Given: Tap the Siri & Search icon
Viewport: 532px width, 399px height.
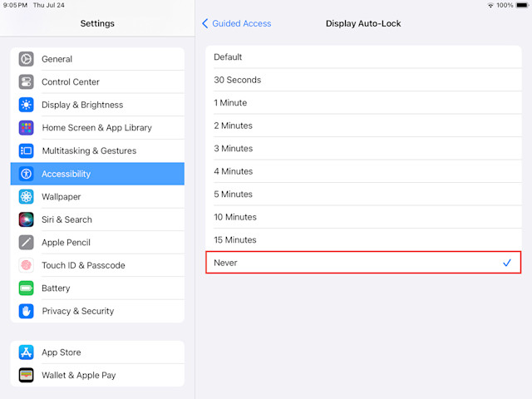Looking at the screenshot, I should (x=26, y=219).
